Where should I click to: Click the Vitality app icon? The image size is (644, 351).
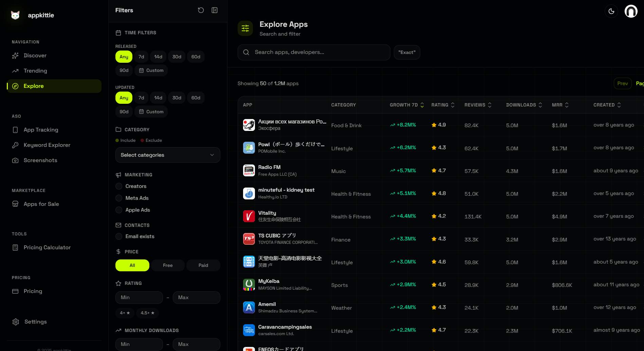(249, 216)
